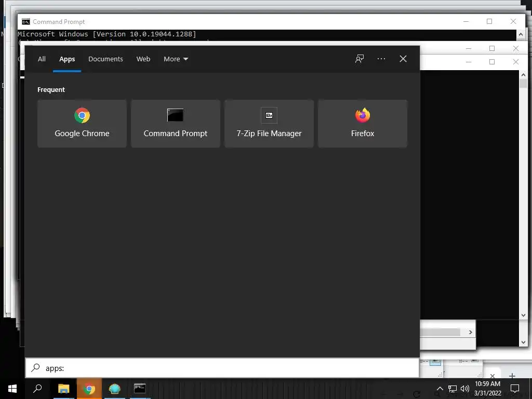Viewport: 532px width, 399px height.
Task: Show hidden system tray icons
Action: [440, 389]
